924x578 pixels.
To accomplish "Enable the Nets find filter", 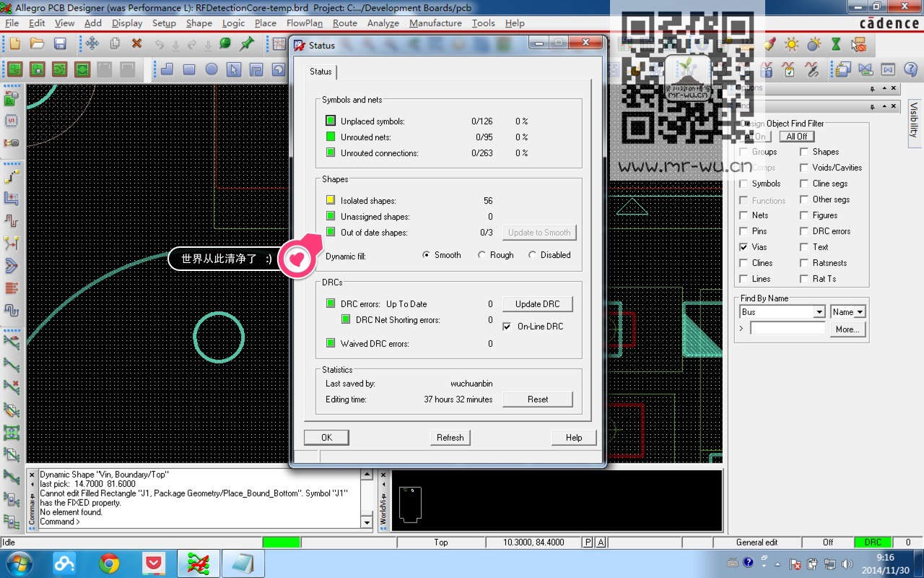I will [x=744, y=215].
